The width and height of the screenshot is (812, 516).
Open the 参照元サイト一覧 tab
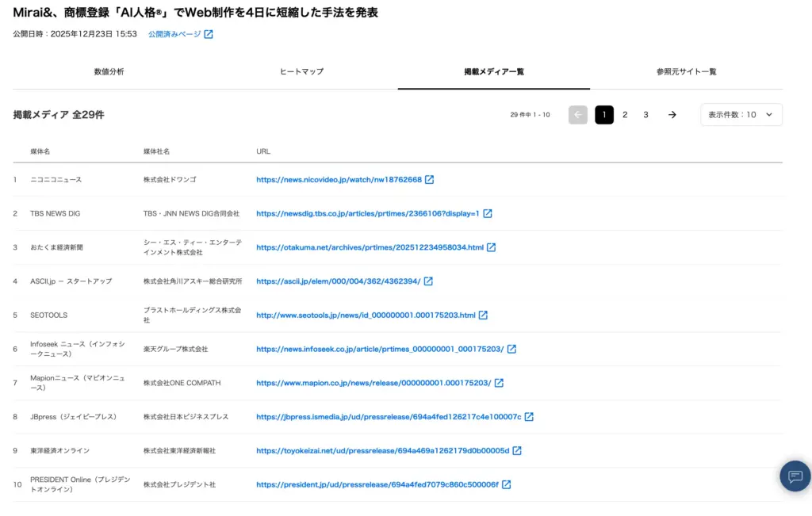(x=685, y=71)
